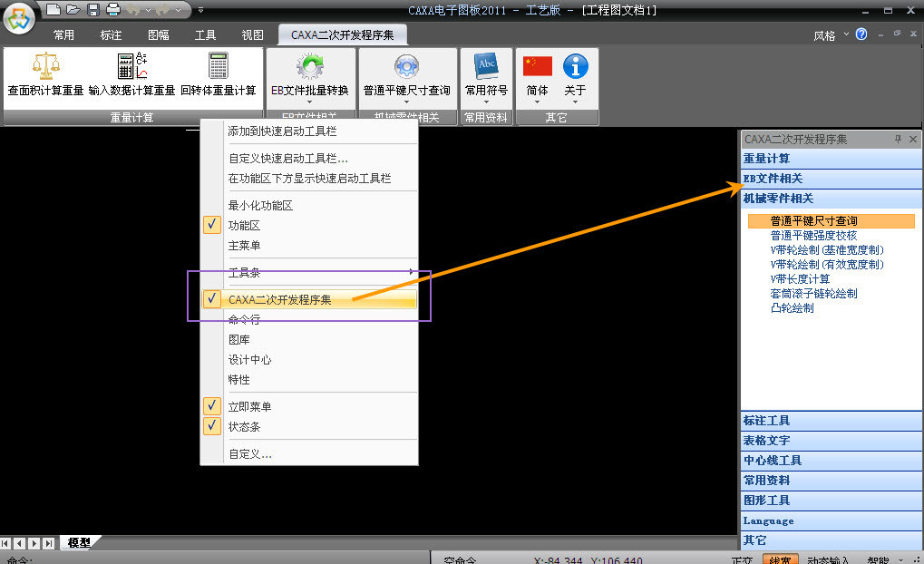Expand the 工具条 submenu arrow
Viewport: 924px width, 564px height.
(x=411, y=272)
